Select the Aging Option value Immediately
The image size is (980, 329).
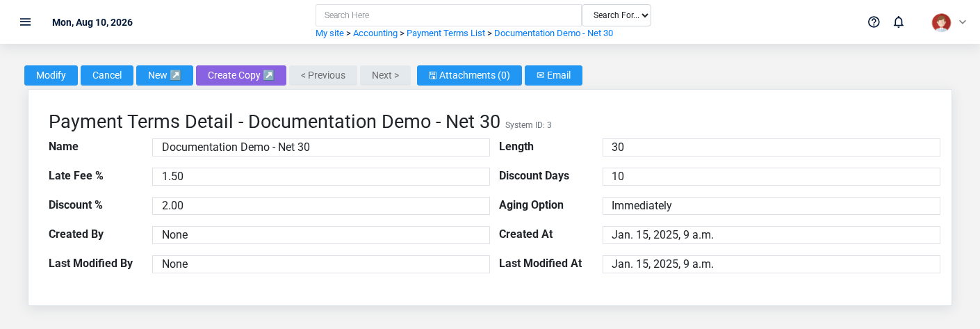(x=771, y=206)
